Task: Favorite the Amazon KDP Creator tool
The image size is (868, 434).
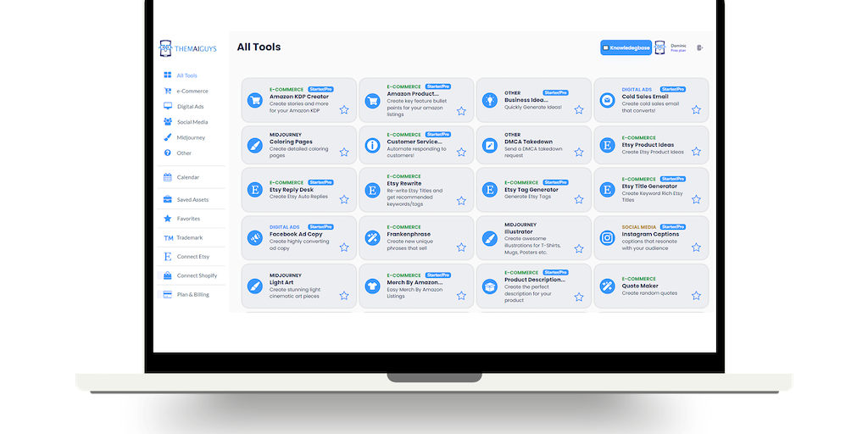Action: pyautogui.click(x=344, y=109)
